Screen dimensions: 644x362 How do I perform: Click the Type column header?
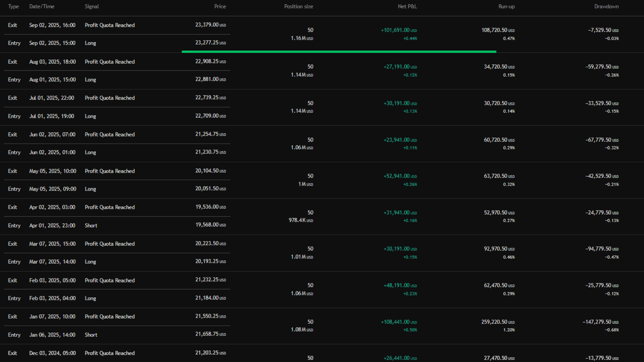click(x=13, y=6)
